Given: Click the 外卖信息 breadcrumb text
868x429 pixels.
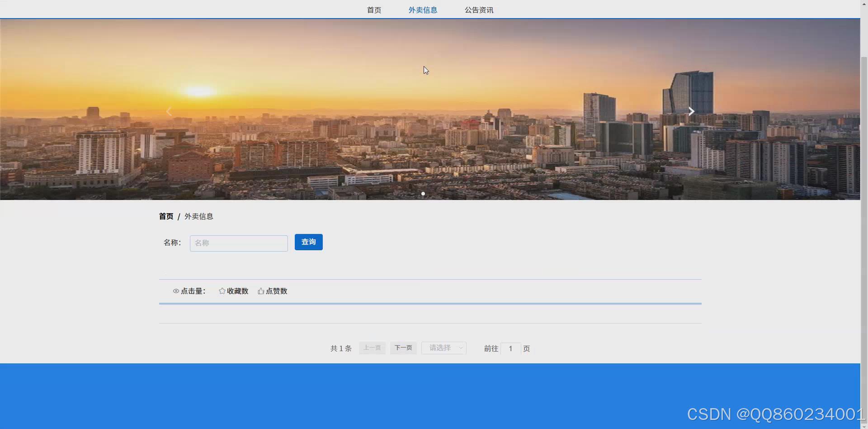Looking at the screenshot, I should pos(199,216).
